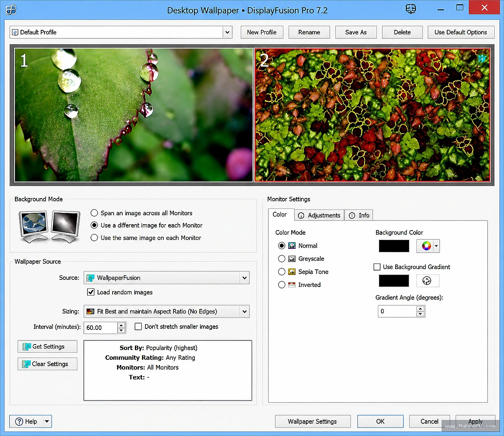Switch to the Adjustments tab

tap(319, 216)
